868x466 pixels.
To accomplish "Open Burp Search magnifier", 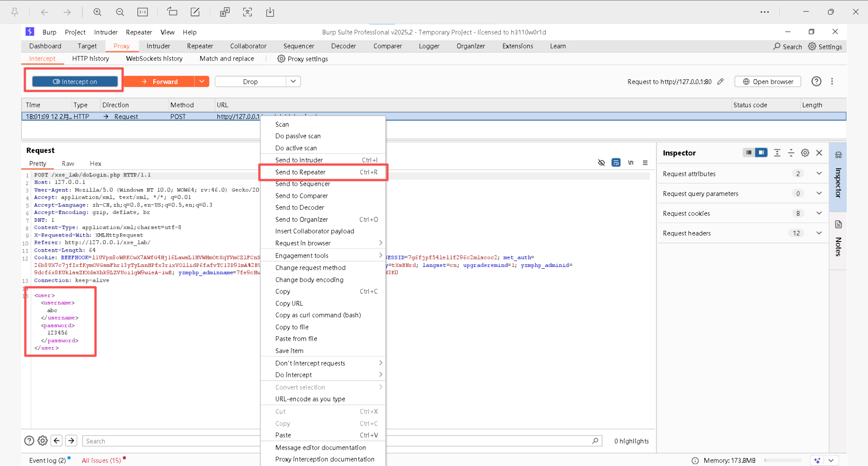I will (787, 46).
